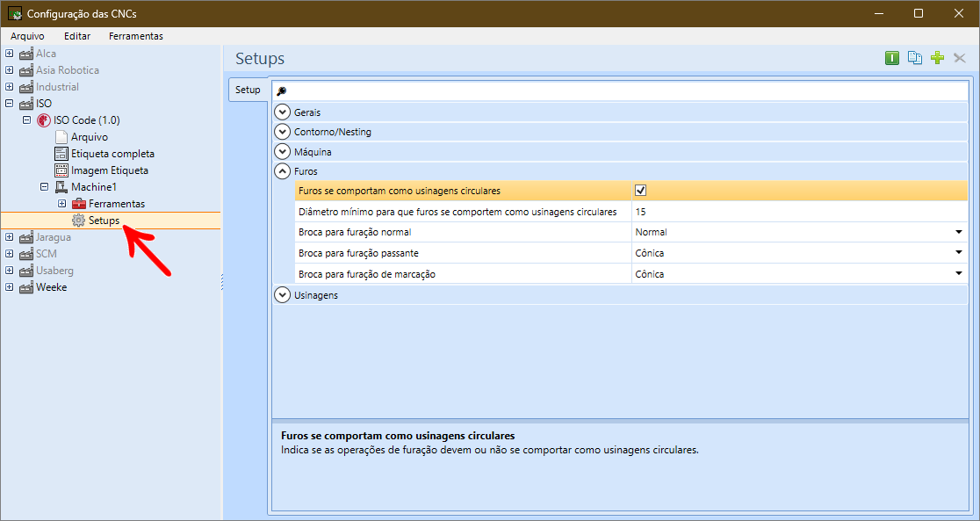
Task: Click the red Ferramentas toolbox icon
Action: (x=79, y=204)
